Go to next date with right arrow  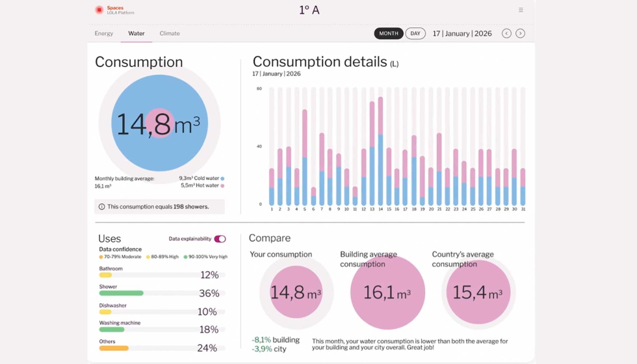520,33
